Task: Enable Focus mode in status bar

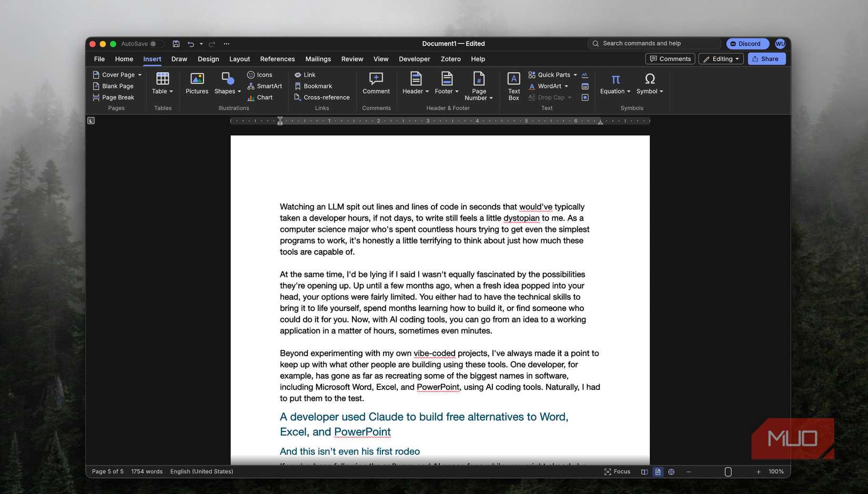Action: coord(617,472)
